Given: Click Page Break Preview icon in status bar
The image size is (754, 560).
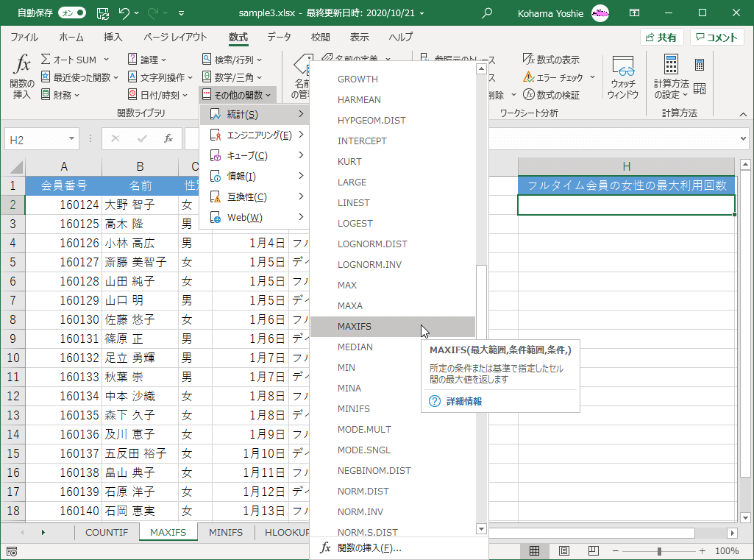Looking at the screenshot, I should (x=592, y=551).
